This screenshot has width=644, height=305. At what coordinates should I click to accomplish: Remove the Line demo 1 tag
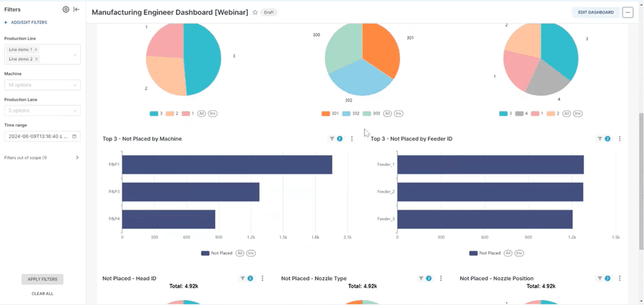pos(36,50)
